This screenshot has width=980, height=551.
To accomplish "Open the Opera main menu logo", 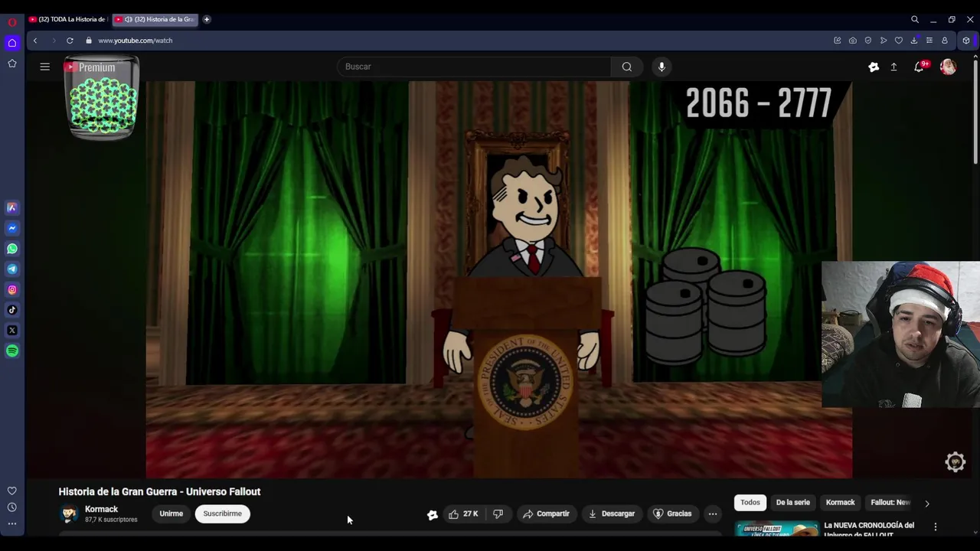I will click(12, 22).
